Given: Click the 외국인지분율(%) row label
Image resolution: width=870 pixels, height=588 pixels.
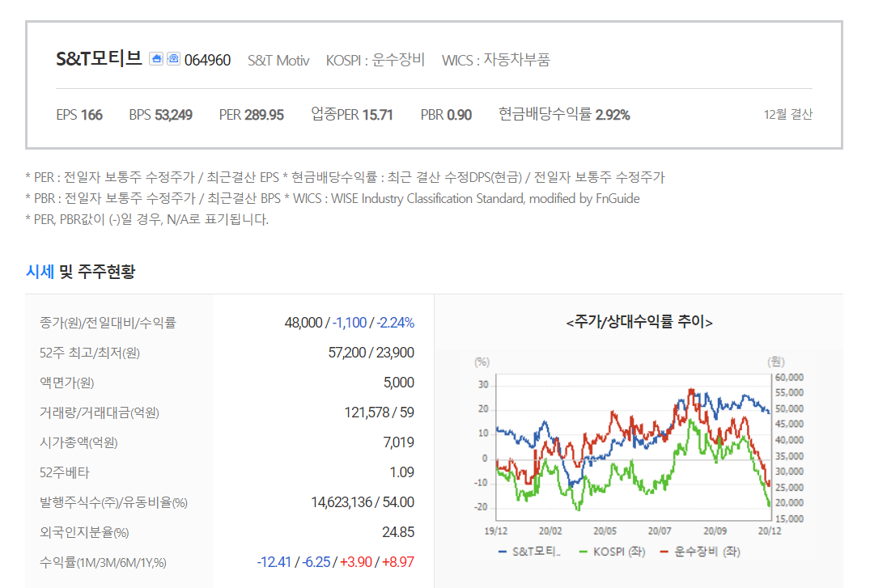Looking at the screenshot, I should [84, 532].
